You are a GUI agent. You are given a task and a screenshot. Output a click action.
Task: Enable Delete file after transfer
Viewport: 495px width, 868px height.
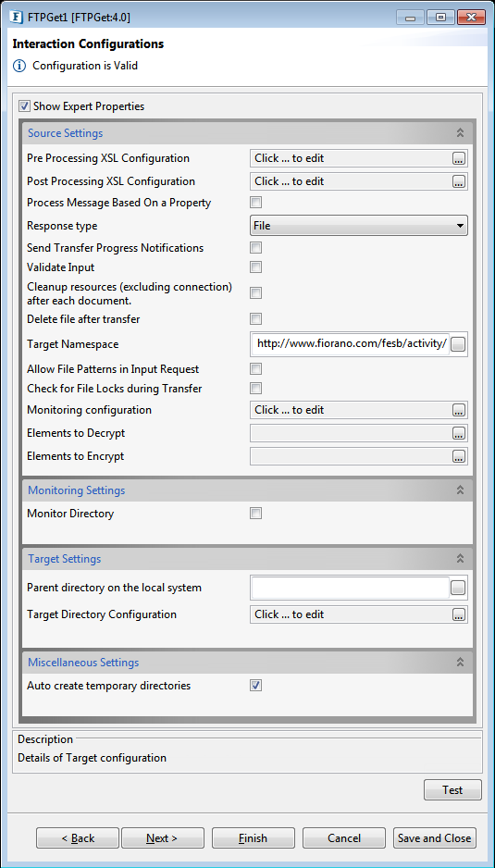tap(255, 319)
